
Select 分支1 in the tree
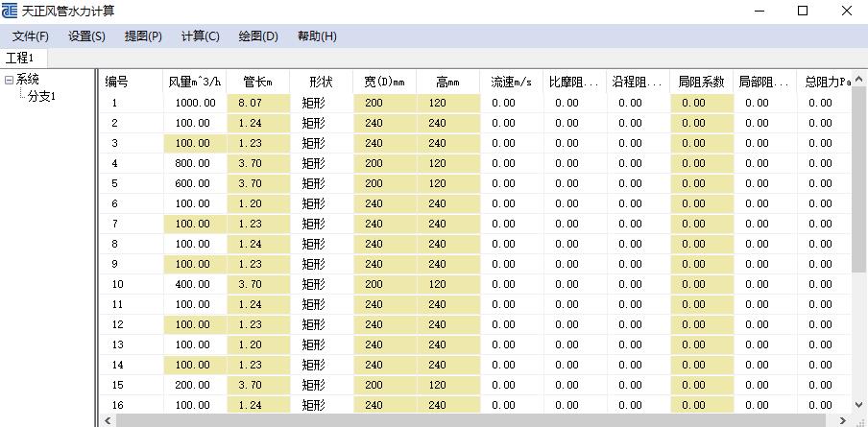[41, 96]
